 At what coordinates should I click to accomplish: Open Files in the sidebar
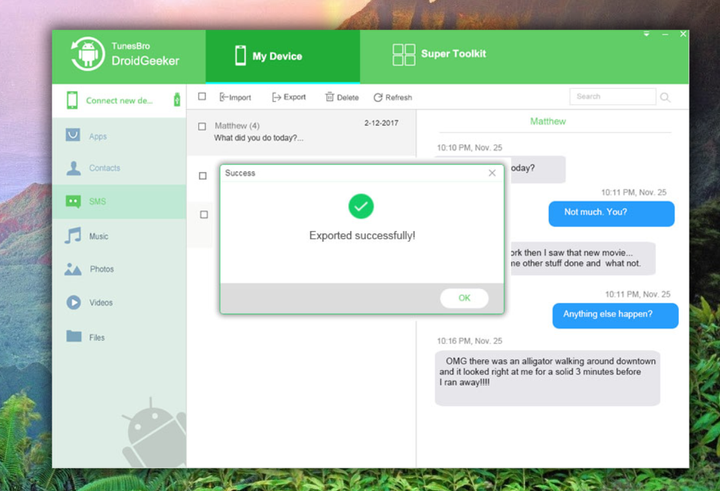point(119,337)
